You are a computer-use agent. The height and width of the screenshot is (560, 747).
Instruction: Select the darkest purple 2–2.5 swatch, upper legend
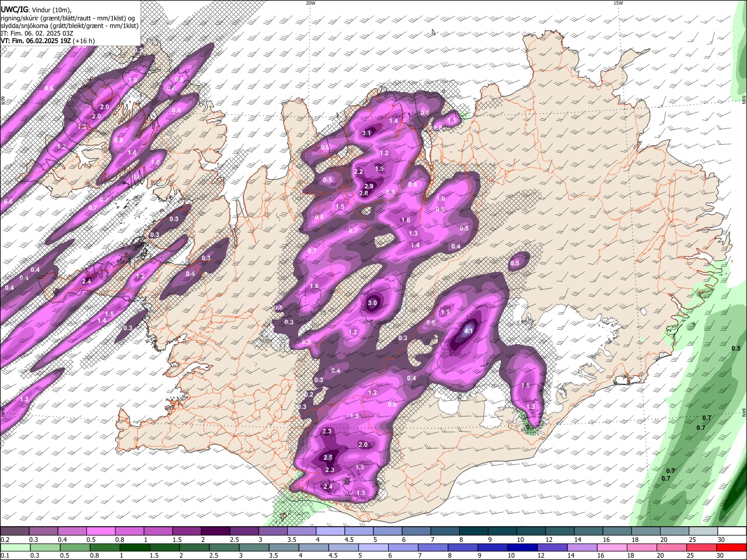tap(215, 531)
